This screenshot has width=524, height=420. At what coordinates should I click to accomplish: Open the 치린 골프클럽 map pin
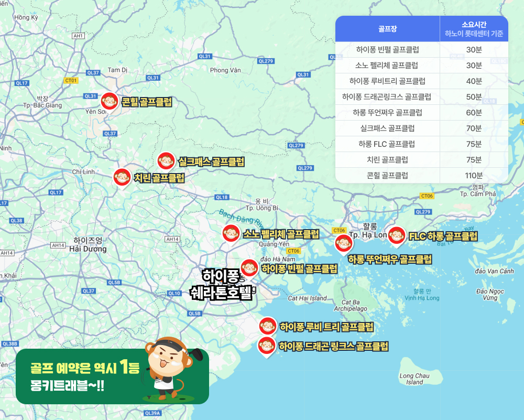point(122,178)
